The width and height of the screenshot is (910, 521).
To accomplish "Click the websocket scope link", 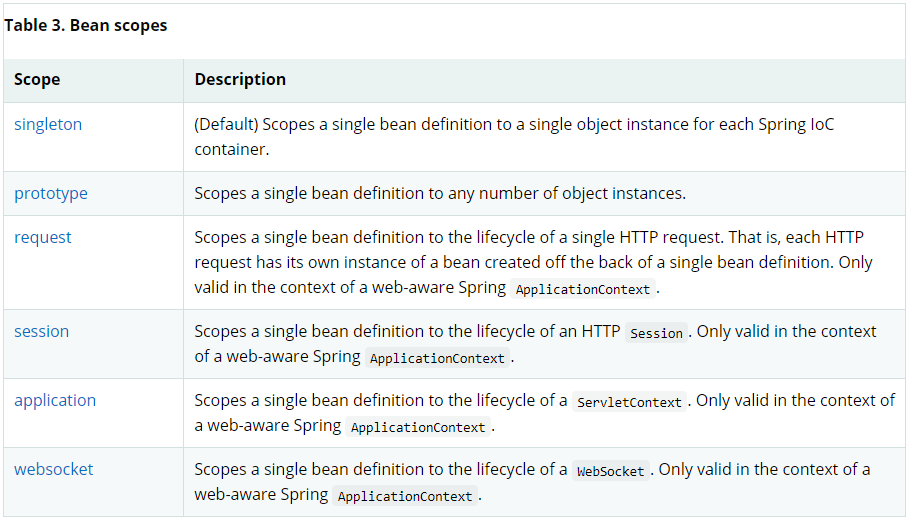I will (54, 470).
